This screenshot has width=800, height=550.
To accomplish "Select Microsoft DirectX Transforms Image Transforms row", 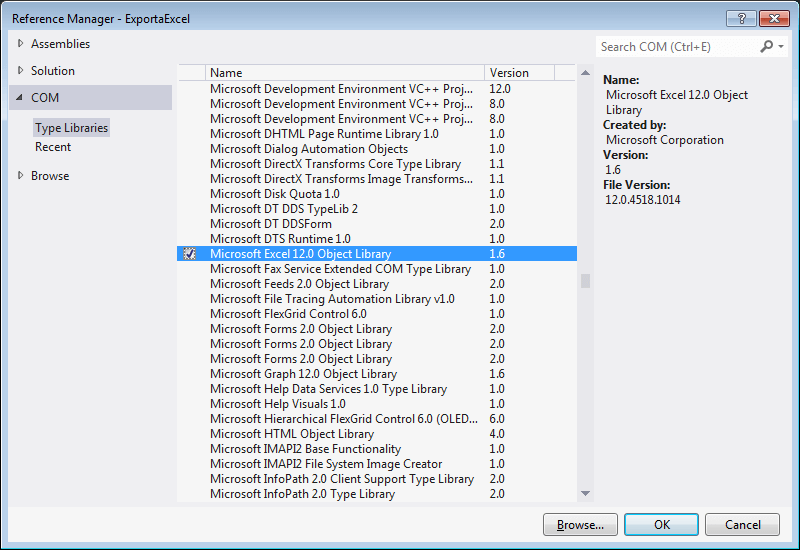I will [x=377, y=179].
